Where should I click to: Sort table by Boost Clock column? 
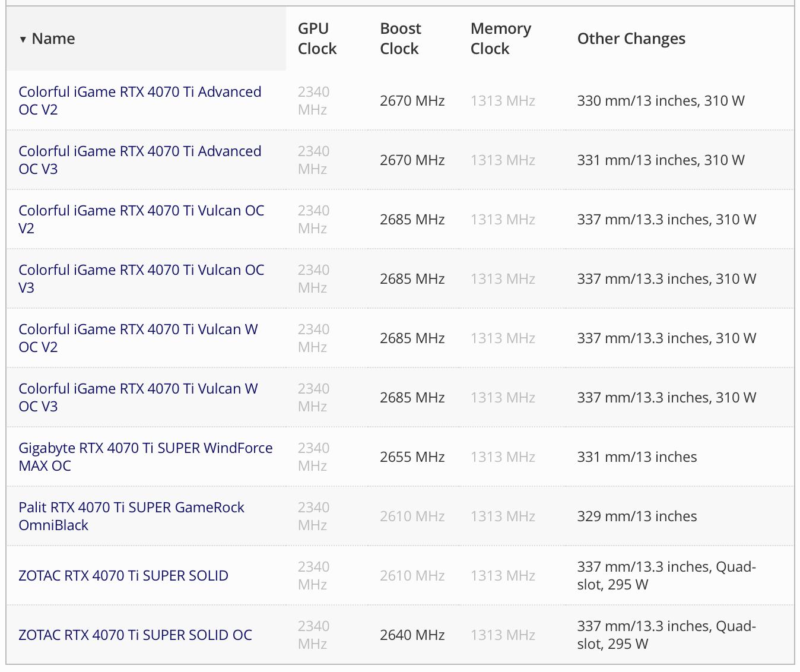[400, 39]
